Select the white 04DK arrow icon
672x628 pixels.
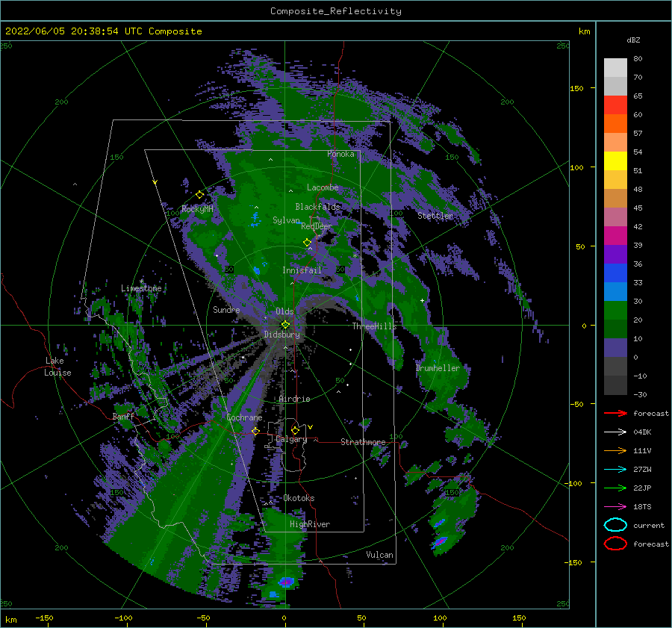615,432
